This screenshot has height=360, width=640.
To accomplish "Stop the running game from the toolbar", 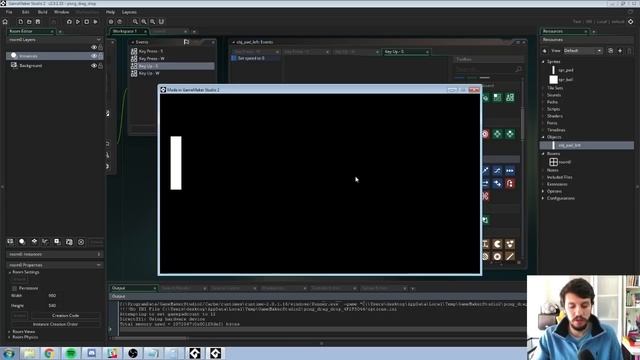I will click(x=87, y=22).
